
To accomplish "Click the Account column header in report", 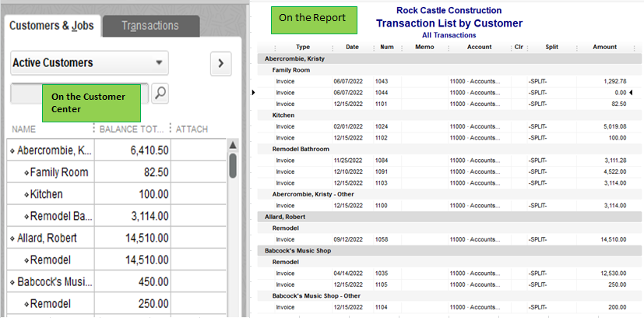I will pos(480,47).
